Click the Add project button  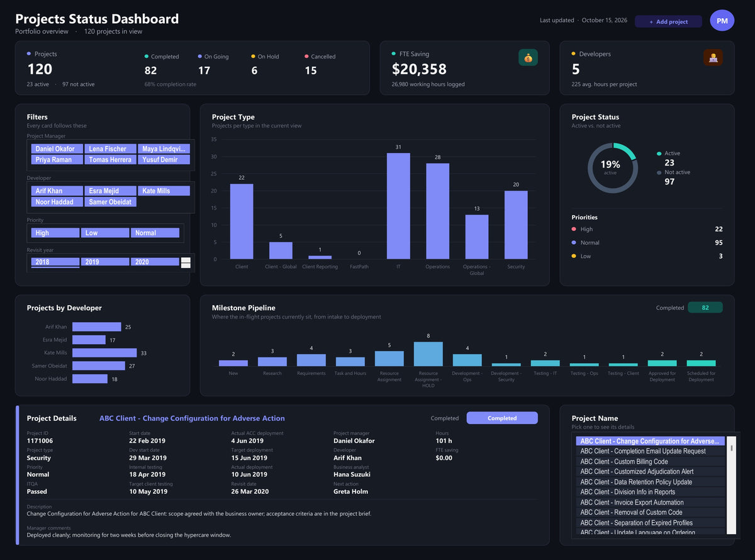click(668, 21)
